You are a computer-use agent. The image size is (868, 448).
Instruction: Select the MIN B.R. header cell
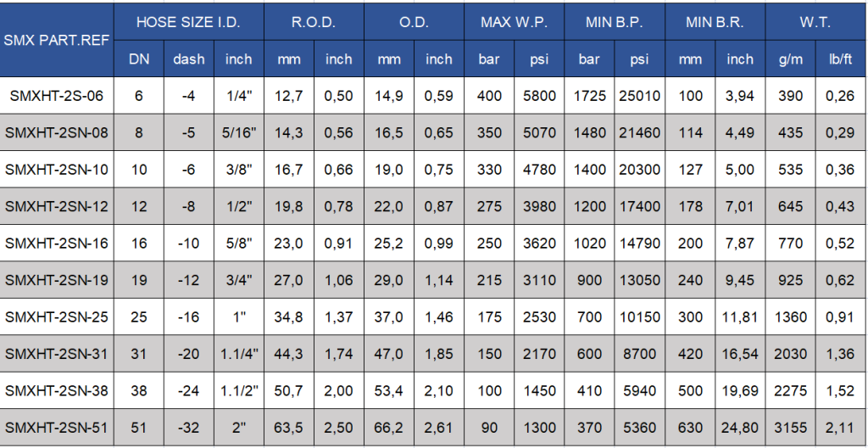(715, 22)
